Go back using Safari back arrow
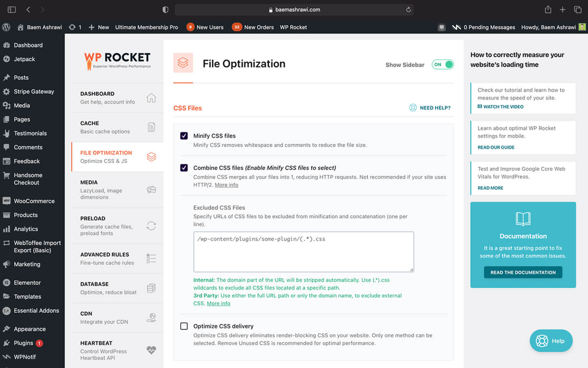 tap(28, 9)
